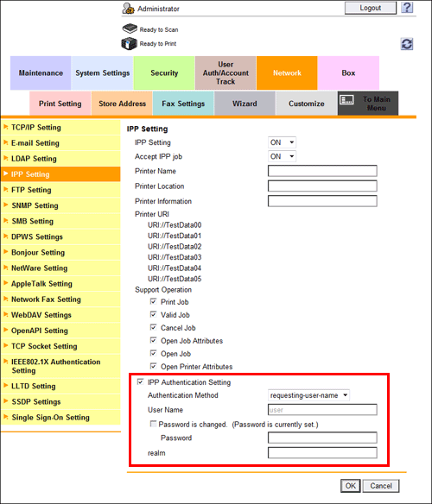Open WebDAV Settings in the sidebar
The height and width of the screenshot is (504, 432).
coord(60,315)
